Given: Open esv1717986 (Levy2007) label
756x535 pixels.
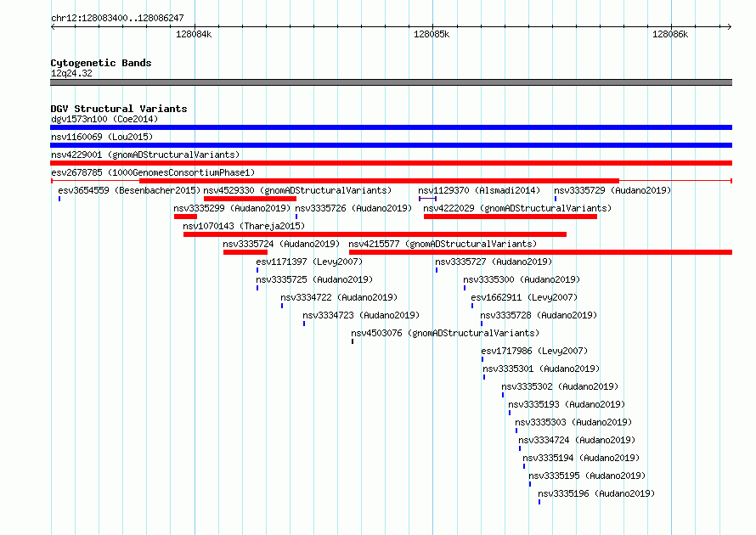Looking at the screenshot, I should (534, 351).
